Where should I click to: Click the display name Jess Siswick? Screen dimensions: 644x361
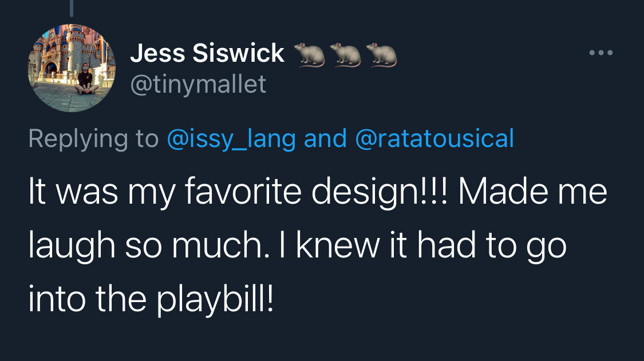click(207, 54)
